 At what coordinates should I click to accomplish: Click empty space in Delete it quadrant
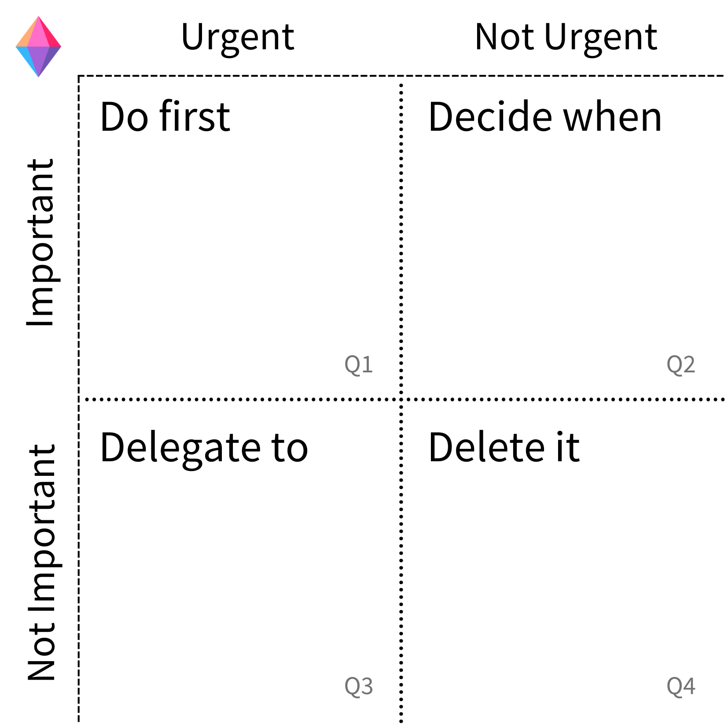coord(563,572)
